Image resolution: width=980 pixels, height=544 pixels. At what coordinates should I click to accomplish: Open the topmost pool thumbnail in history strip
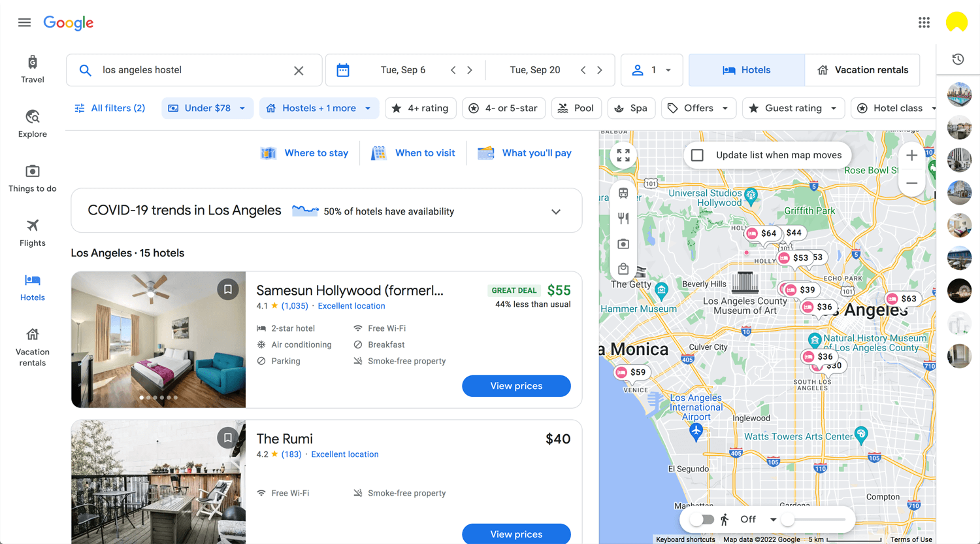(959, 95)
